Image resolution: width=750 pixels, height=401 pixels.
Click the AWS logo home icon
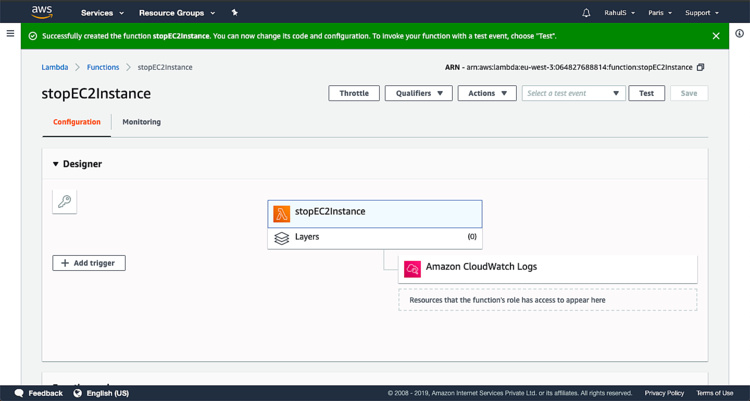(x=41, y=12)
